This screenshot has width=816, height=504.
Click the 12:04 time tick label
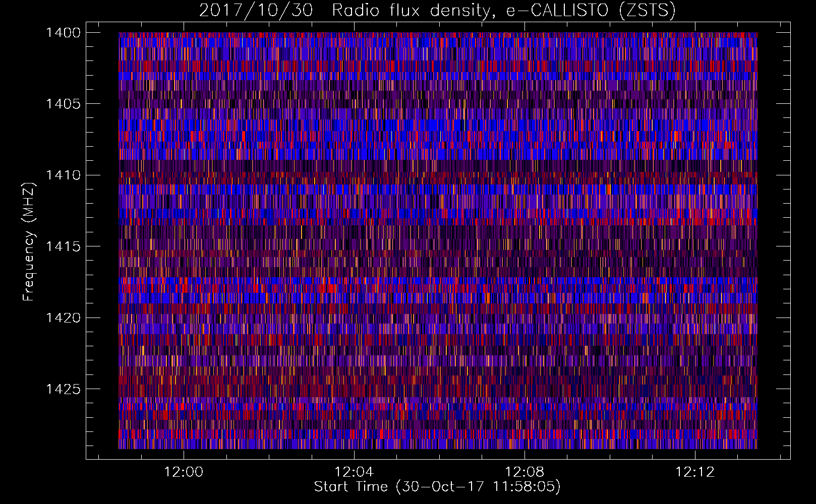pyautogui.click(x=354, y=472)
